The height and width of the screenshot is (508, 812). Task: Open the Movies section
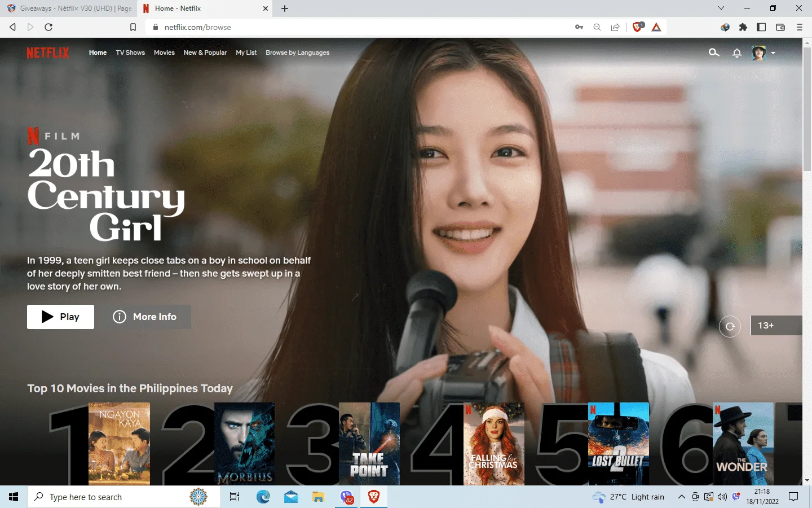coord(164,52)
